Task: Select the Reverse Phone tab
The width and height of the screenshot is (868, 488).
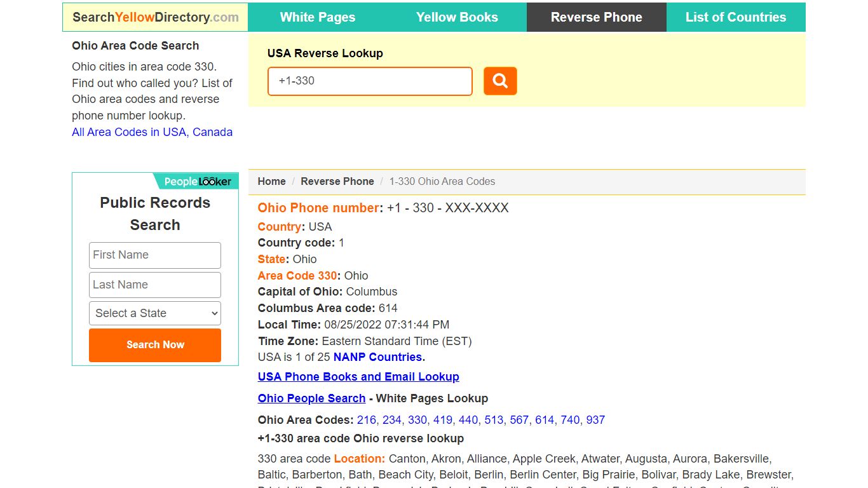Action: 597,17
